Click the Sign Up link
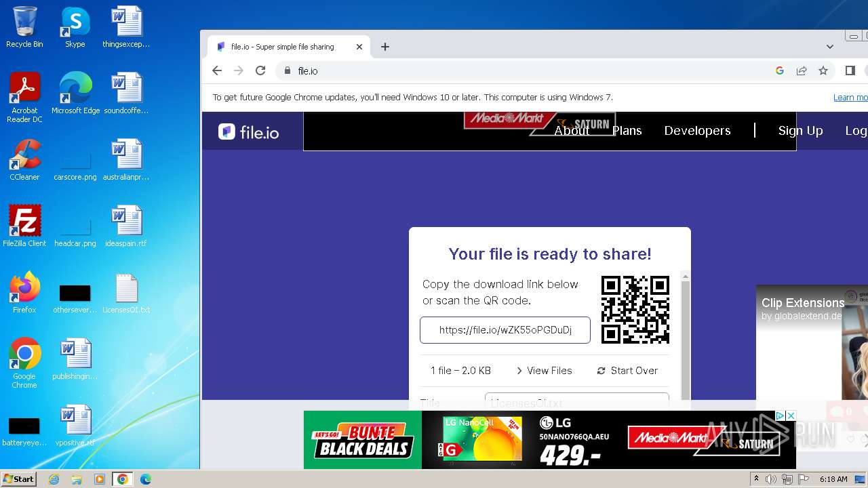The height and width of the screenshot is (488, 868). (800, 131)
